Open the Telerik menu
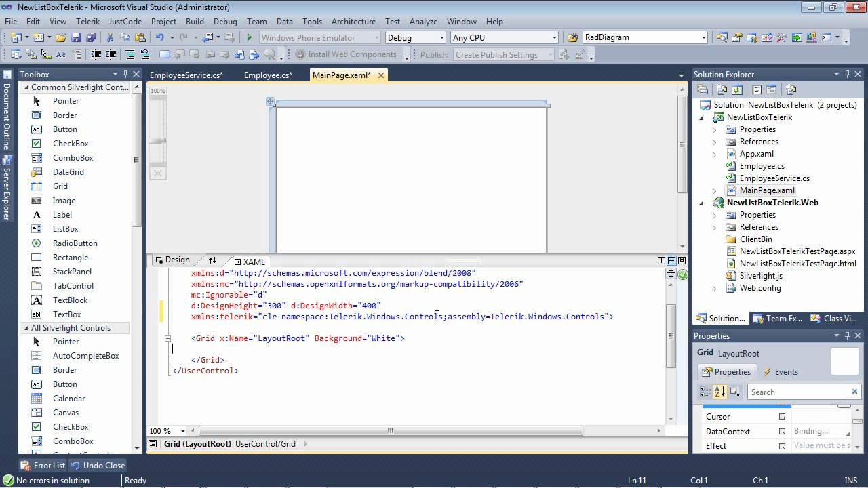Screen dimensions: 868x488 pos(88,22)
